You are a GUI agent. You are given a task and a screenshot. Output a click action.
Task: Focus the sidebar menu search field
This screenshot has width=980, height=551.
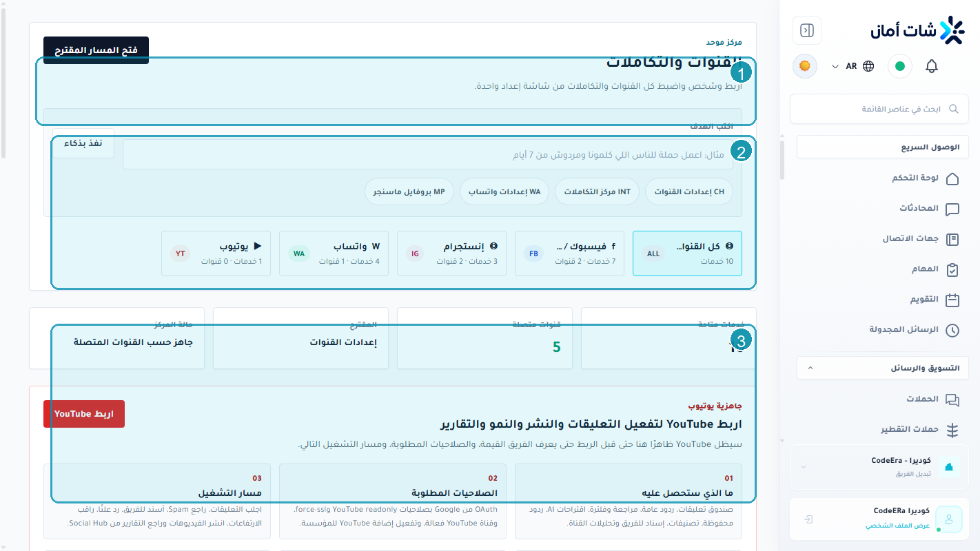click(879, 109)
